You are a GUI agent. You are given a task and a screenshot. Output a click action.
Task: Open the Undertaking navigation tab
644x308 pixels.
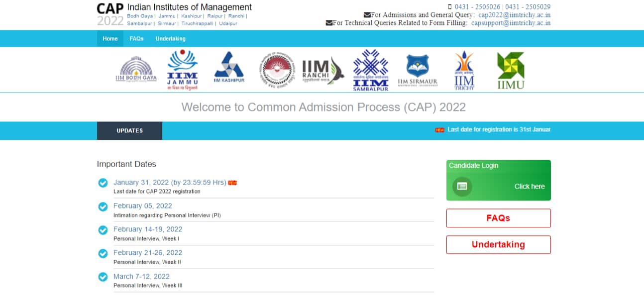tap(170, 38)
